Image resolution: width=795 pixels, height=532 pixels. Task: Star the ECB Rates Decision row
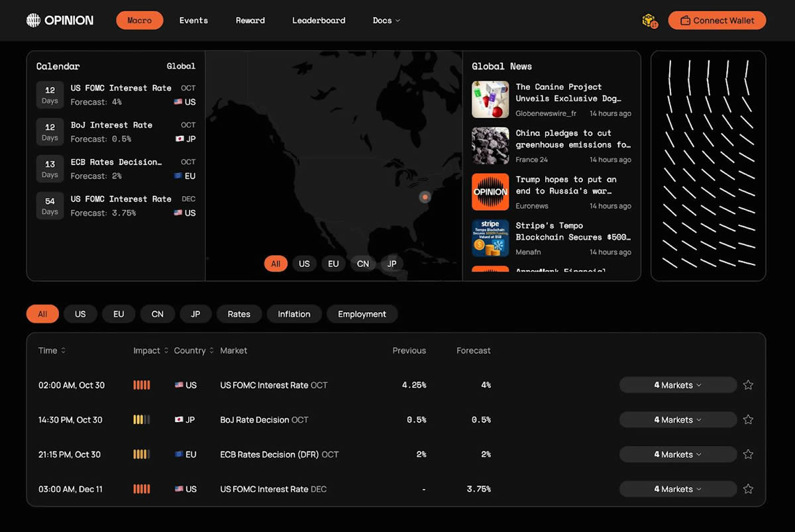click(x=748, y=454)
